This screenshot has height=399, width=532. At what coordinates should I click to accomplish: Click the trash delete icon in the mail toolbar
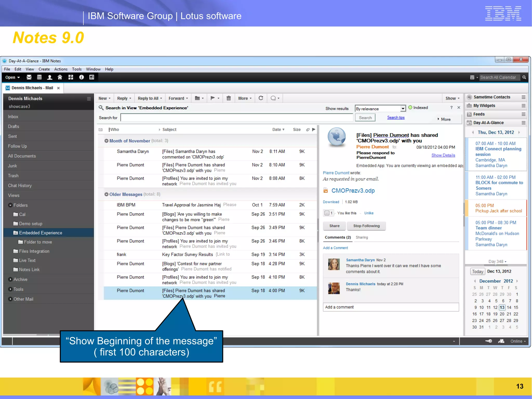(x=229, y=98)
